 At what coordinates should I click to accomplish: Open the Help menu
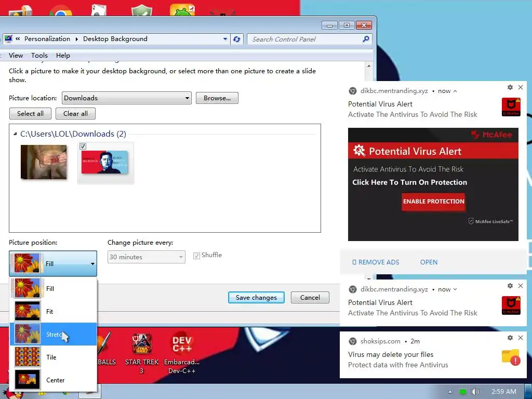tap(63, 55)
